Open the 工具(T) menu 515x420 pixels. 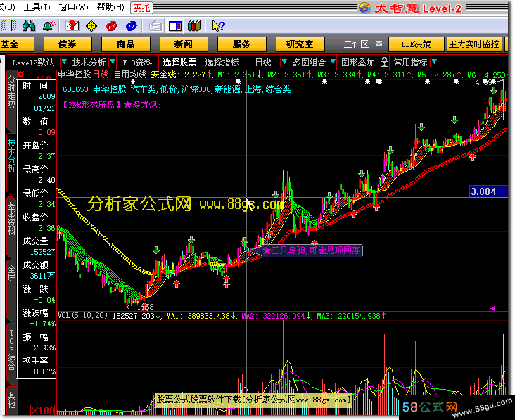coord(37,7)
